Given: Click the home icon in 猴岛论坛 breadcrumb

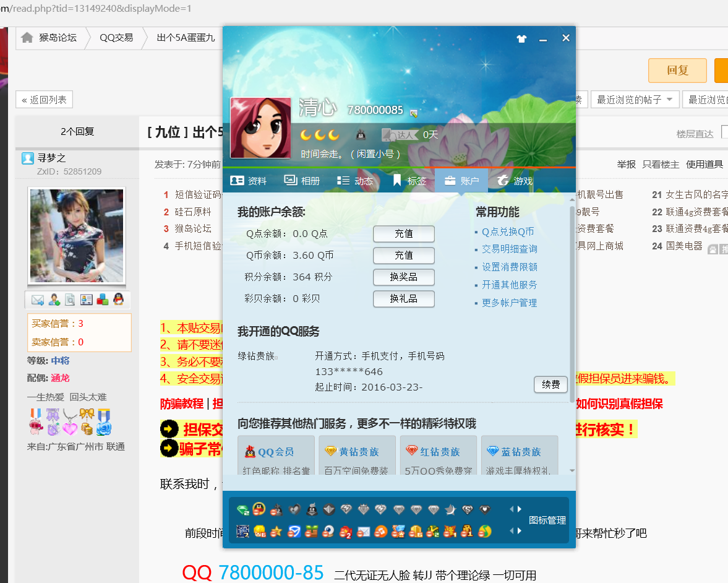Looking at the screenshot, I should (x=27, y=38).
